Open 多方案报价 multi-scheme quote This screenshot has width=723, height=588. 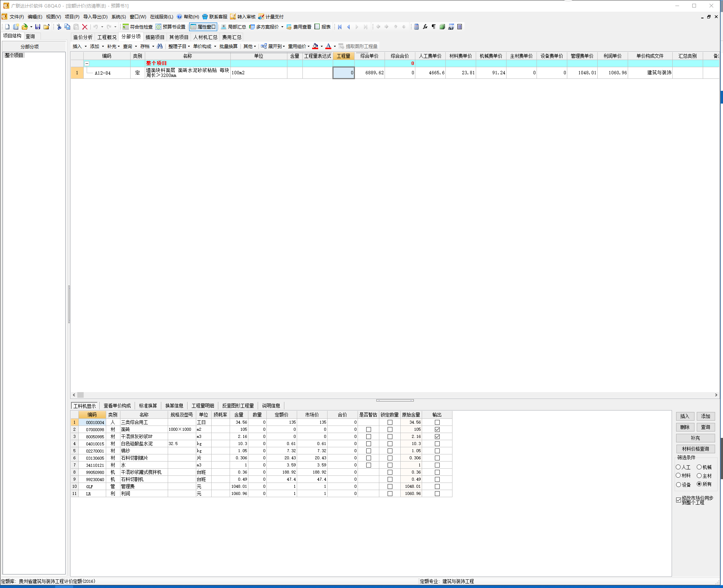tap(265, 27)
